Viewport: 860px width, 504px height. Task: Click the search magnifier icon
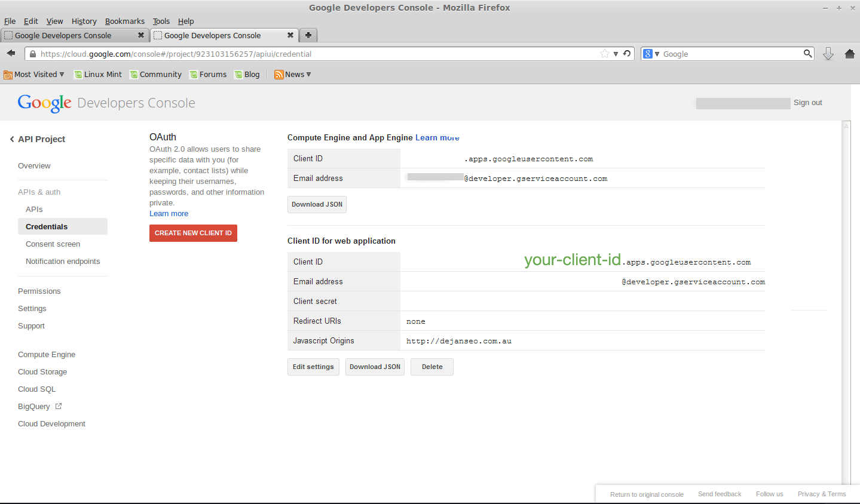(808, 54)
